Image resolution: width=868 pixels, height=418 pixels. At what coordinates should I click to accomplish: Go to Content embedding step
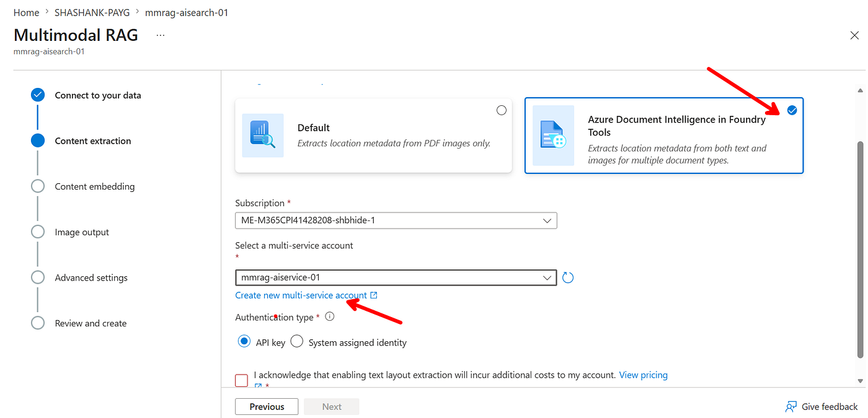pyautogui.click(x=95, y=186)
